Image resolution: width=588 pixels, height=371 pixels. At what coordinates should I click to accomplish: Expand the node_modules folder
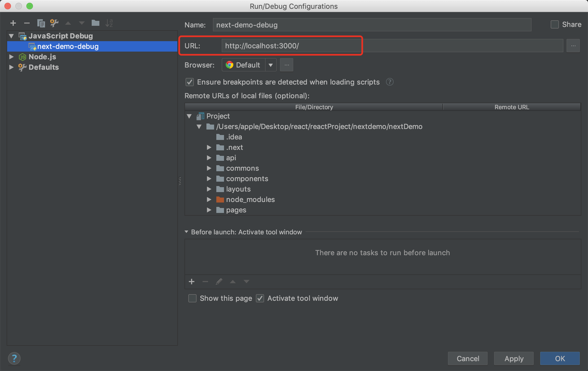(209, 199)
